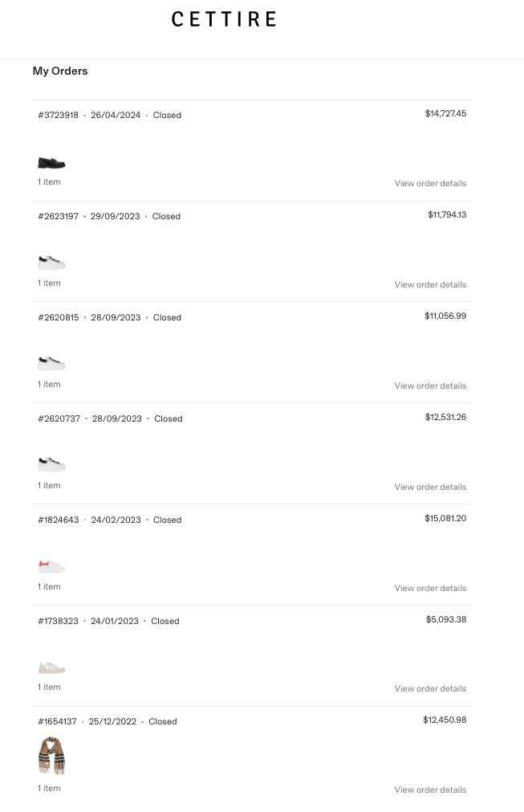The image size is (524, 812).
Task: Click the $15,081.20 order total
Action: point(445,518)
